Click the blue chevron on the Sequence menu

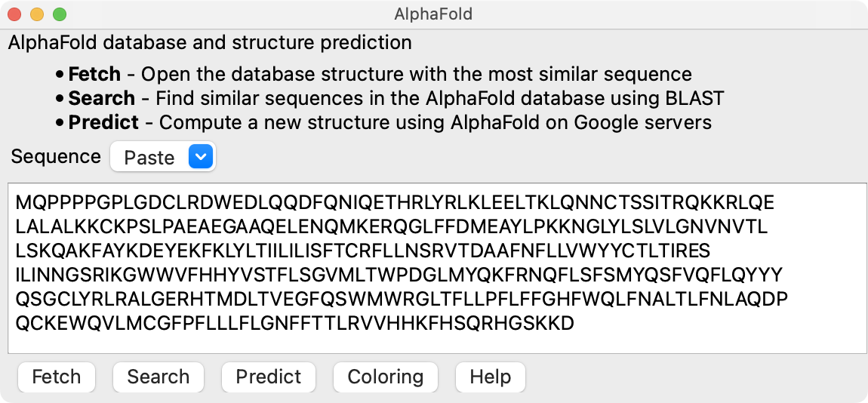coord(201,157)
